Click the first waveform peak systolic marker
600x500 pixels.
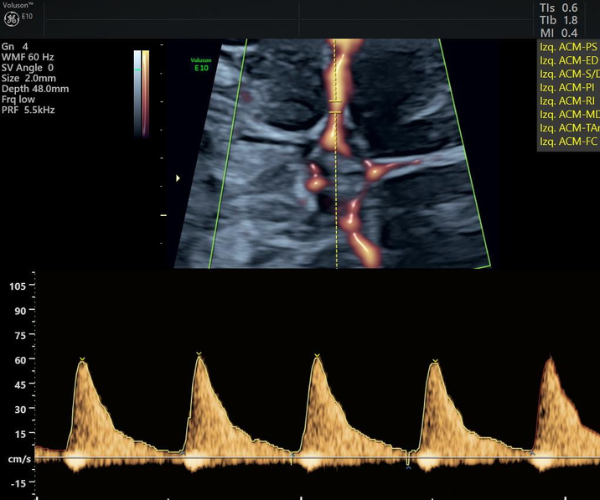[x=82, y=359]
